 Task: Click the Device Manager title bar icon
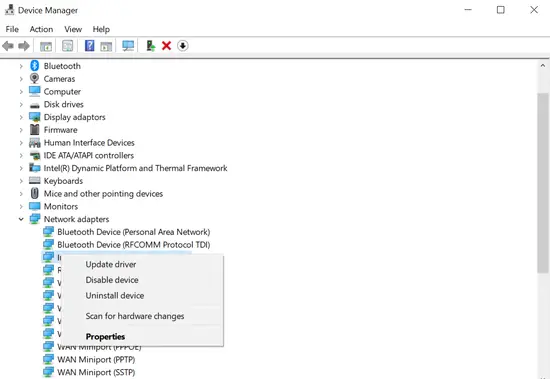(9, 10)
